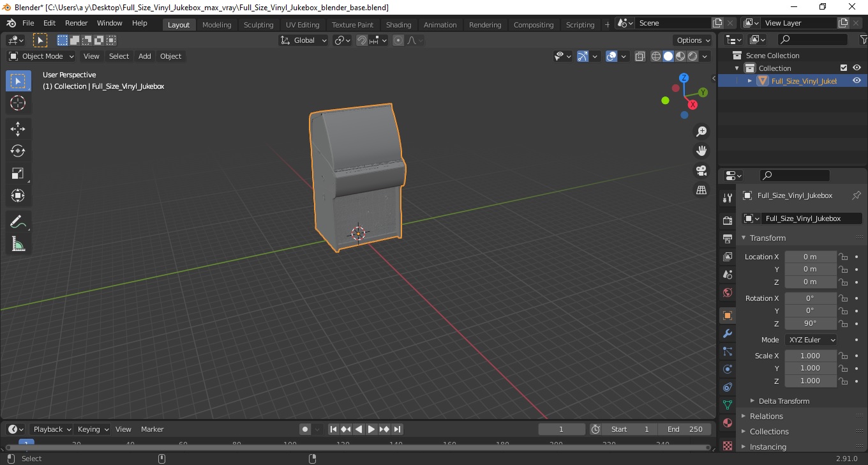Click the pan view hand icon
The image size is (868, 465).
tap(701, 151)
